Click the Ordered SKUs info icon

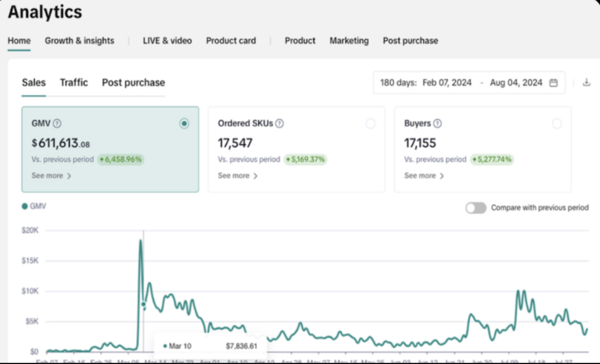click(280, 123)
